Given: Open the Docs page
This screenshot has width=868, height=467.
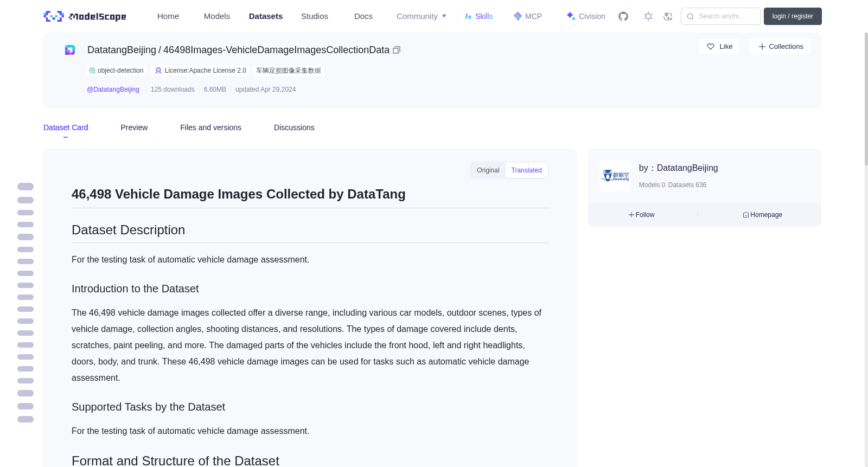Looking at the screenshot, I should point(363,16).
